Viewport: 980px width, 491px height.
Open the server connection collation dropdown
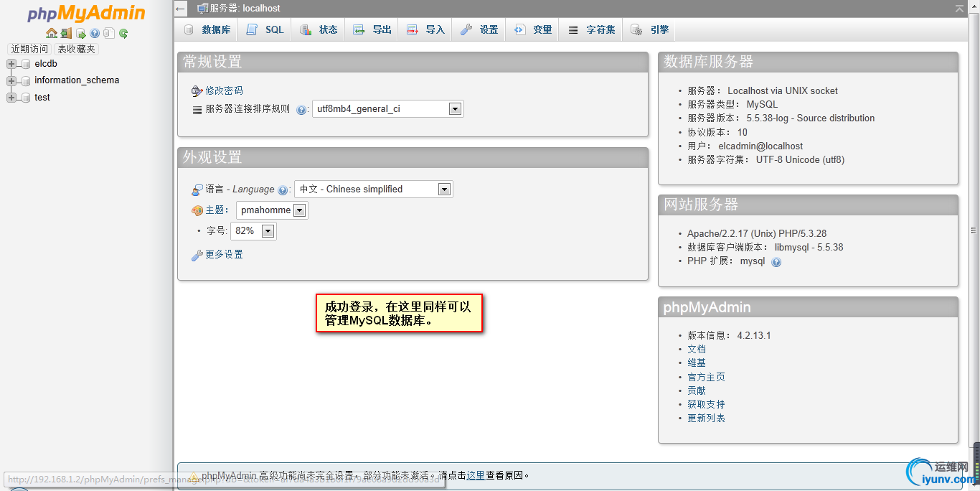tap(388, 109)
